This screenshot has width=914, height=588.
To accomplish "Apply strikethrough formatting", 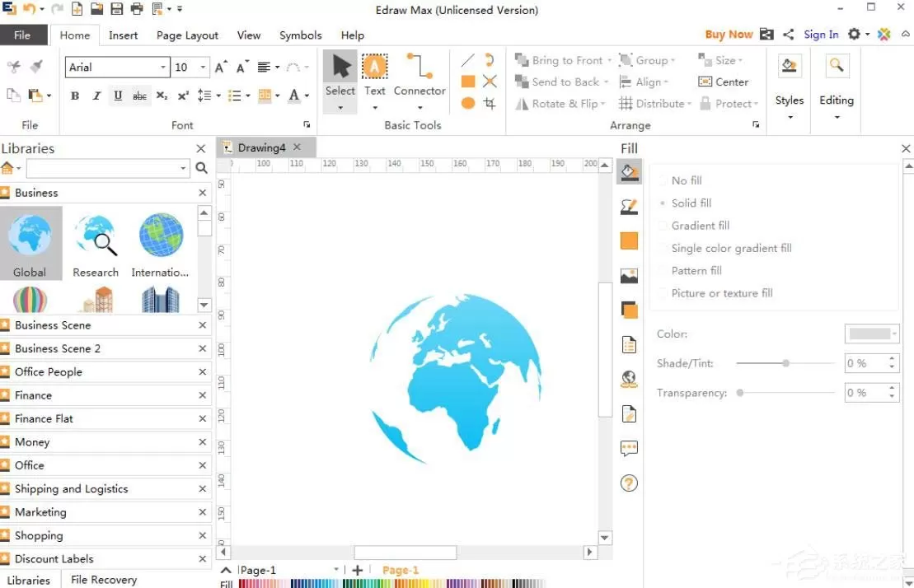I will 139,96.
